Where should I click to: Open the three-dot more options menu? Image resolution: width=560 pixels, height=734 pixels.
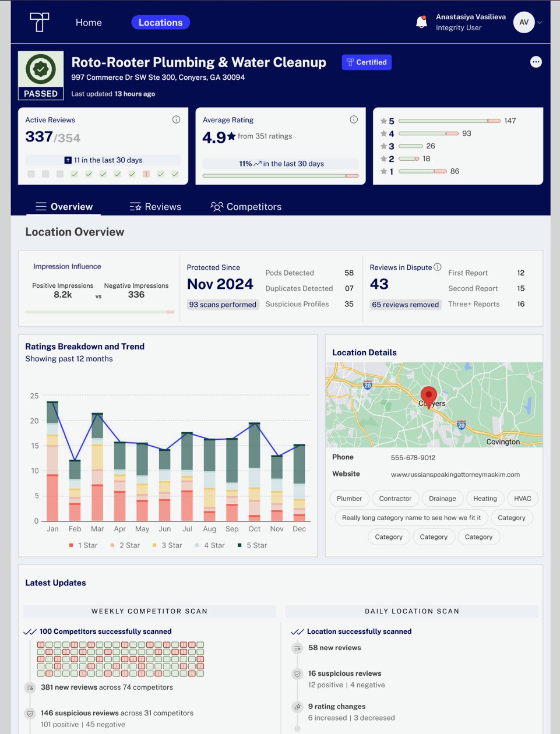pyautogui.click(x=536, y=62)
